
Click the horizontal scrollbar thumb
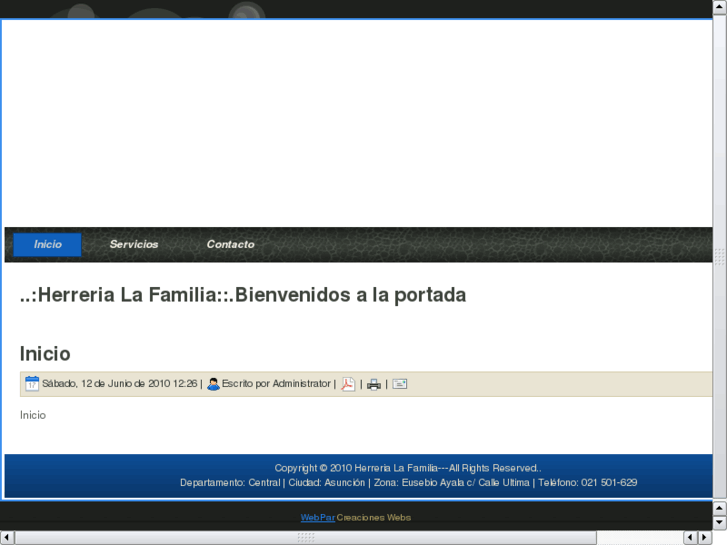tap(306, 538)
